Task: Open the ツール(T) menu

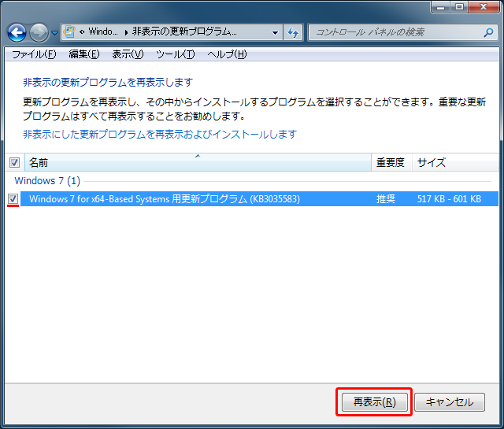Action: coord(175,54)
